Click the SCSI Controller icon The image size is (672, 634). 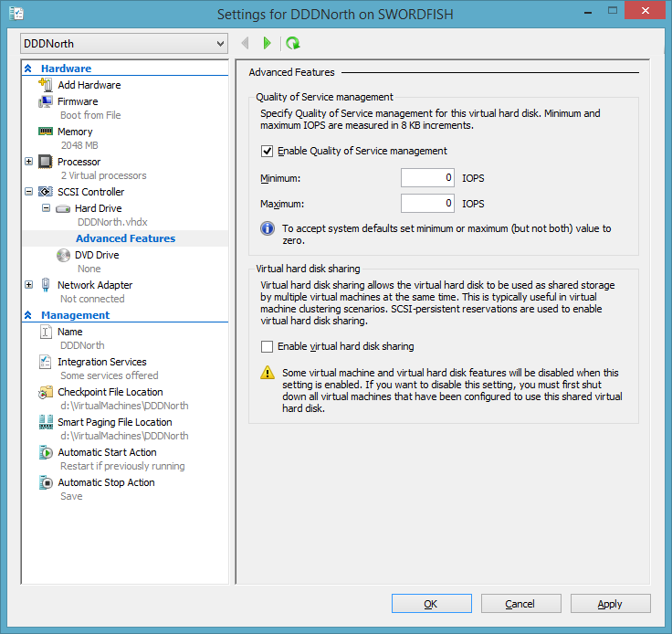coord(46,192)
